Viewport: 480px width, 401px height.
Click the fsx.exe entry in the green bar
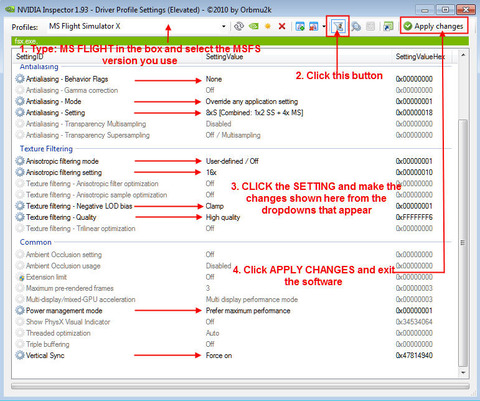click(25, 41)
